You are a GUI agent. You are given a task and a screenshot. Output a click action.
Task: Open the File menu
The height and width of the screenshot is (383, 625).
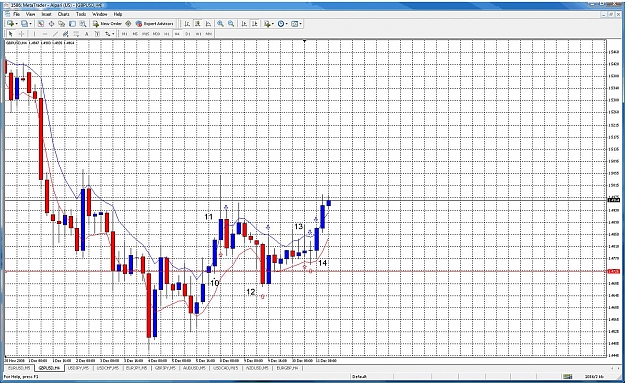coord(16,14)
